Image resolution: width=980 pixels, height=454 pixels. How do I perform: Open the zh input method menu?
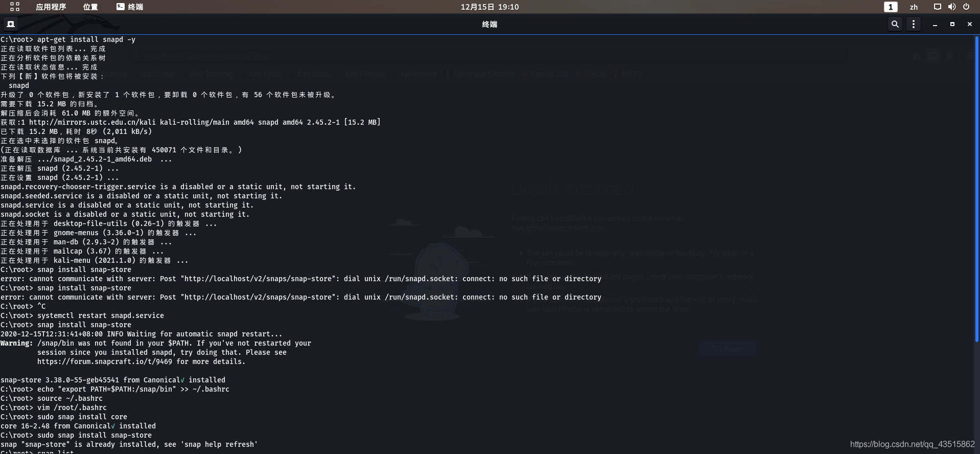coord(914,7)
